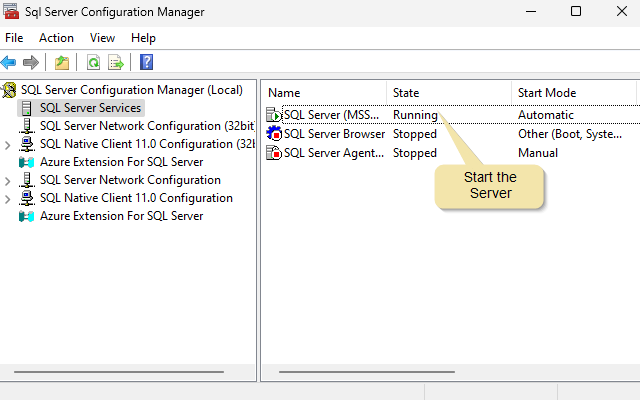The width and height of the screenshot is (640, 400).
Task: Click the Other (Boot, Syste... start mode cell
Action: 570,134
